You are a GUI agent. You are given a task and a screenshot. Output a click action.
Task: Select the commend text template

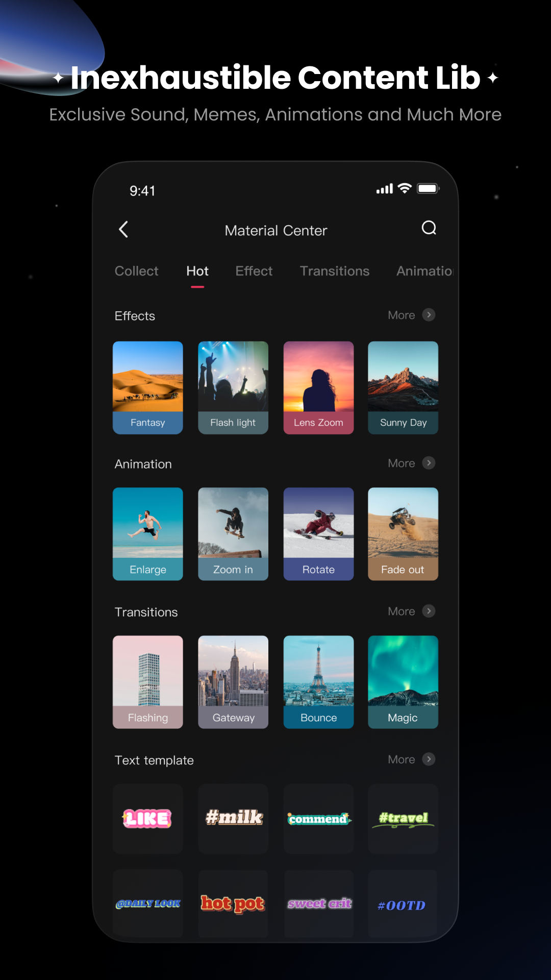coord(318,819)
